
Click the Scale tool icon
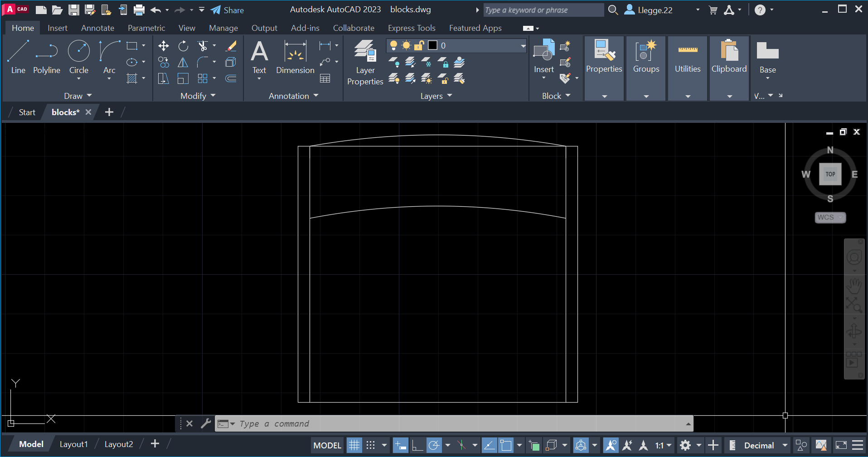[183, 79]
